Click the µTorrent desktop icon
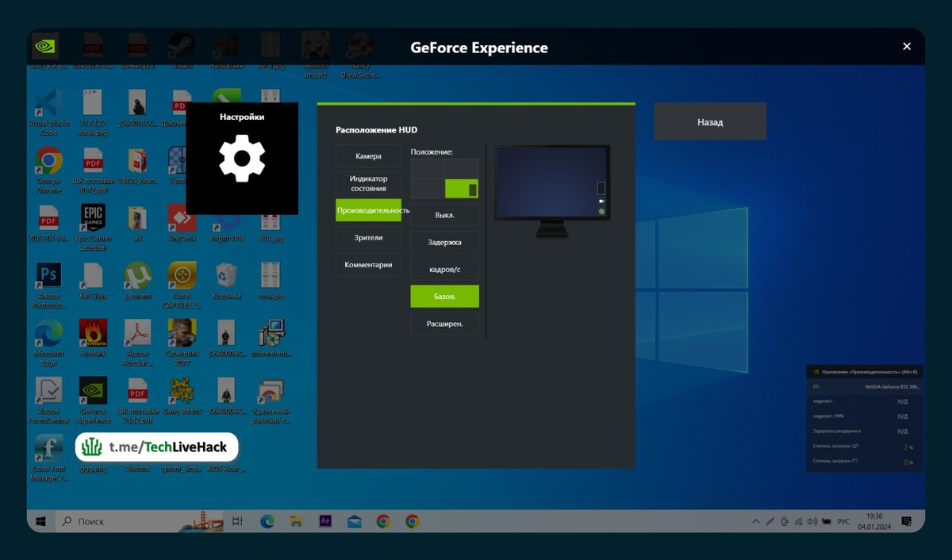This screenshot has width=952, height=560. pyautogui.click(x=137, y=279)
